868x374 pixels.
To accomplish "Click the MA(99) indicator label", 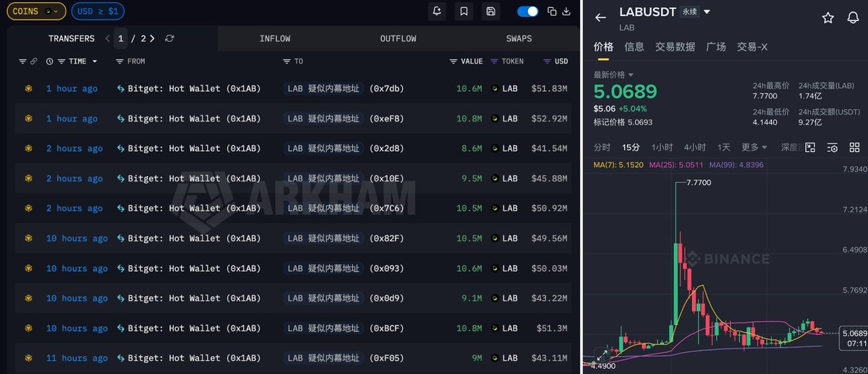I will 736,165.
